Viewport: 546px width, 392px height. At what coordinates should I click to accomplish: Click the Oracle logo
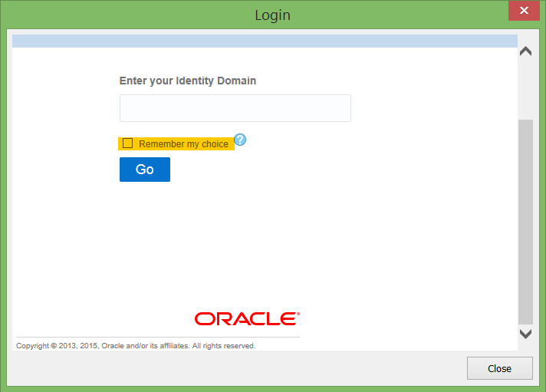[x=247, y=319]
